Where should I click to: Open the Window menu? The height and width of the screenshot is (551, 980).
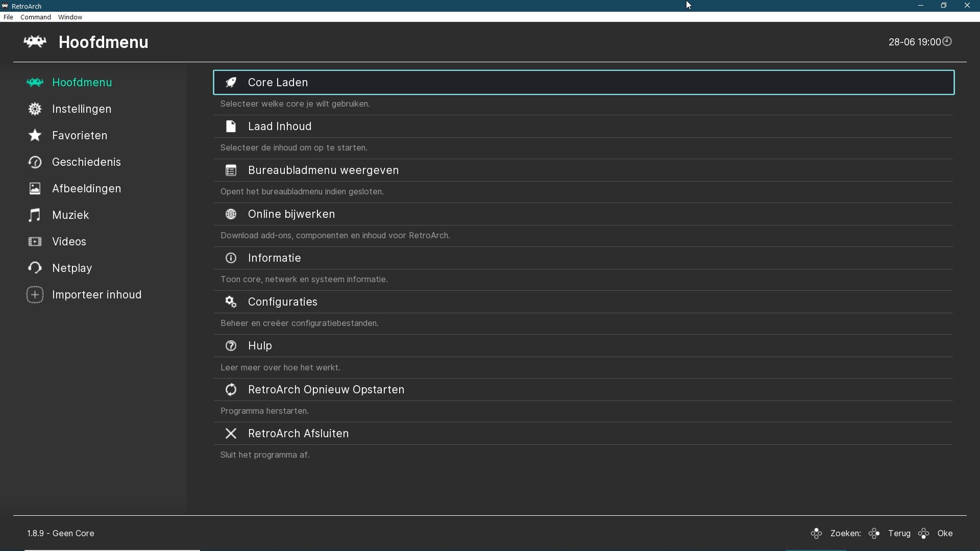coord(70,17)
